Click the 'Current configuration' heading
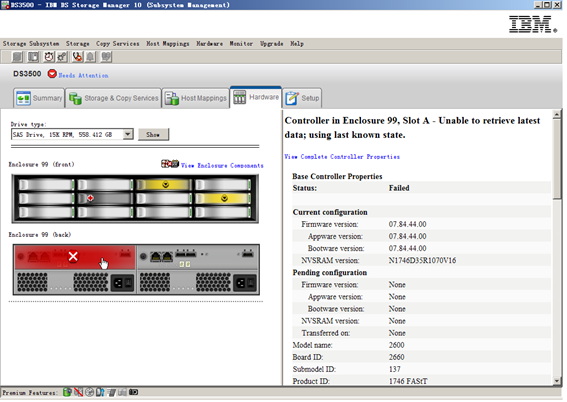 (330, 212)
